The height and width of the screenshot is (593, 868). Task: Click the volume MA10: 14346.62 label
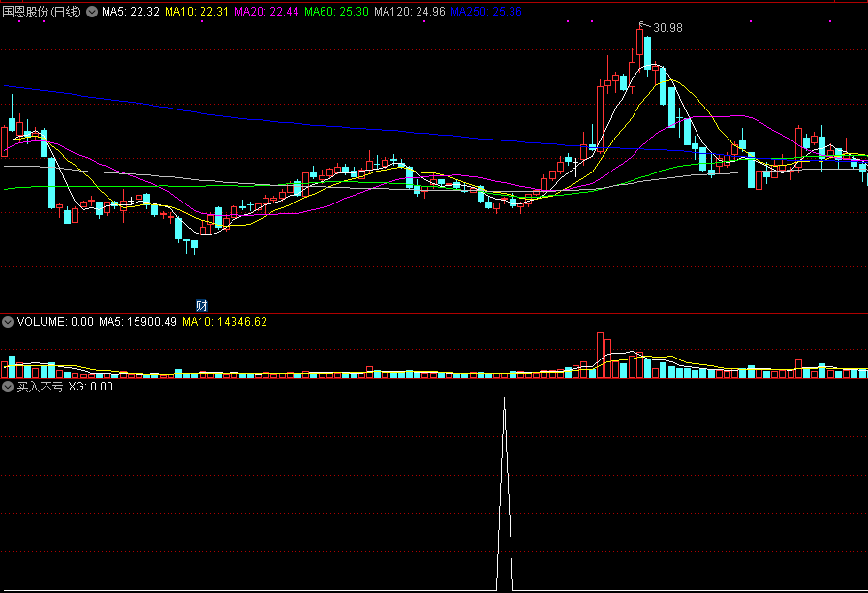tap(225, 322)
